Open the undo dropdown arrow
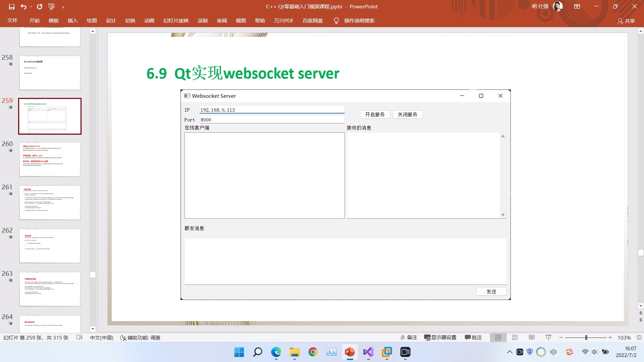 (30, 6)
